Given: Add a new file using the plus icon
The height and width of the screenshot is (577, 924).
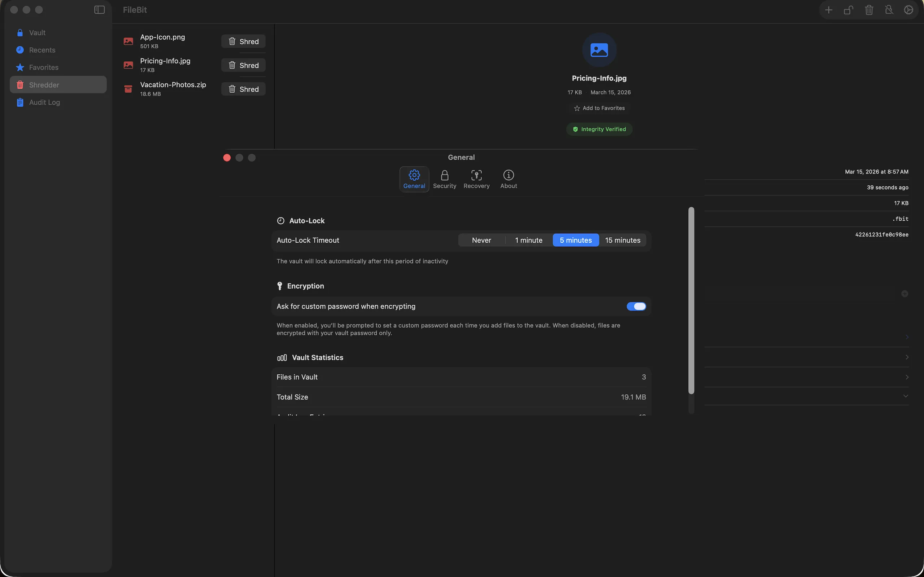Looking at the screenshot, I should (x=829, y=9).
